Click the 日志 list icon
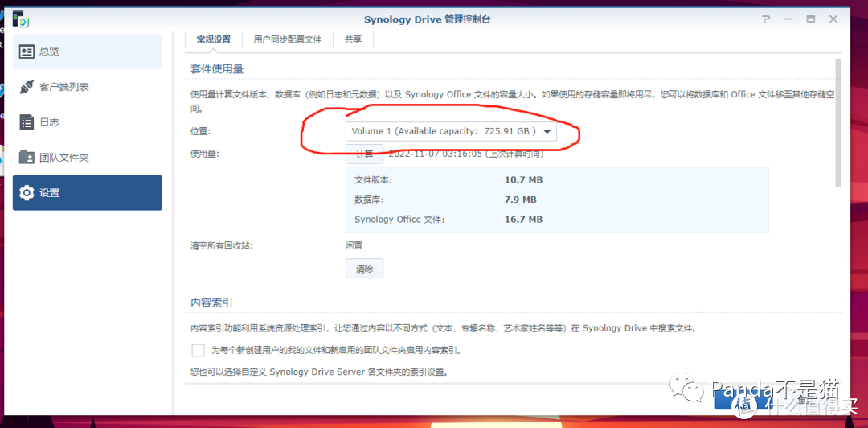Image resolution: width=868 pixels, height=428 pixels. coord(26,122)
